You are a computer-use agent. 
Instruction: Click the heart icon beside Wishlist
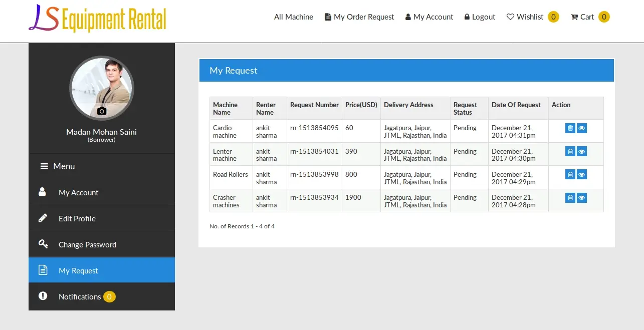[x=511, y=17]
